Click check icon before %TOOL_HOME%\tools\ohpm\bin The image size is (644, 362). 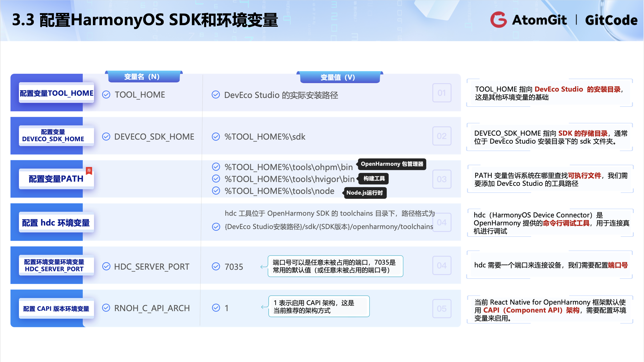coord(216,166)
